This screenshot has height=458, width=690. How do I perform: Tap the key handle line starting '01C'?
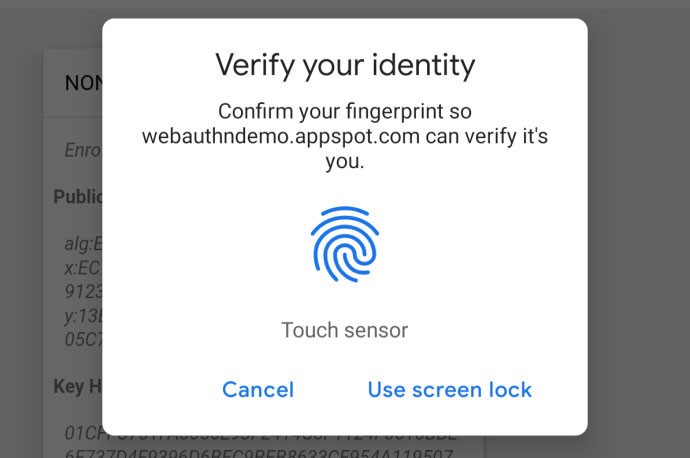click(x=84, y=433)
